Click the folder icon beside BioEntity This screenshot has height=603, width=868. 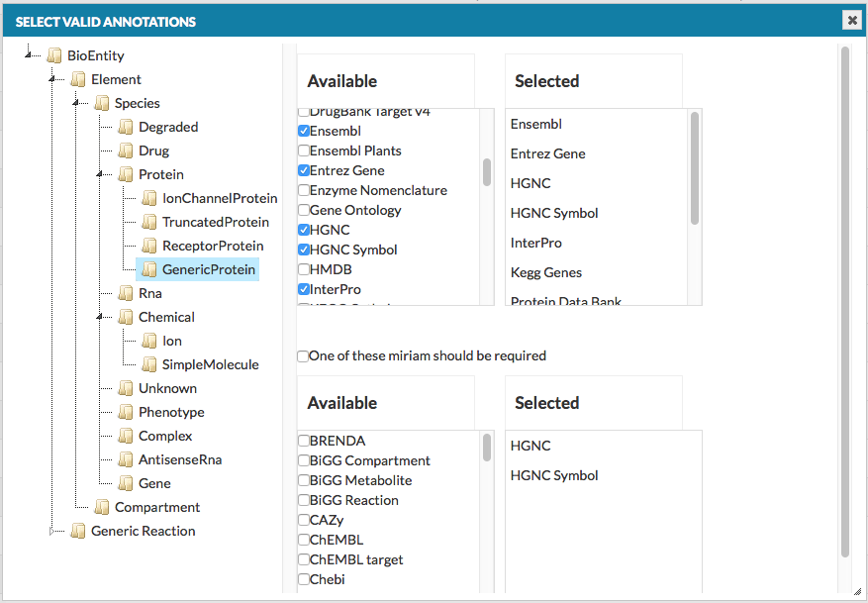point(54,55)
